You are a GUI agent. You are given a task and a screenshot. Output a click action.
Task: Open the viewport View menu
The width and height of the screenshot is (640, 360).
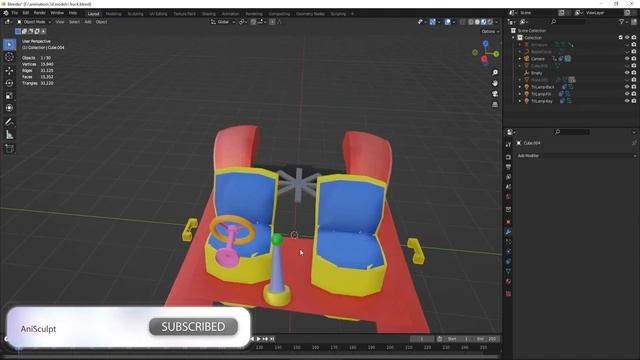(x=60, y=22)
